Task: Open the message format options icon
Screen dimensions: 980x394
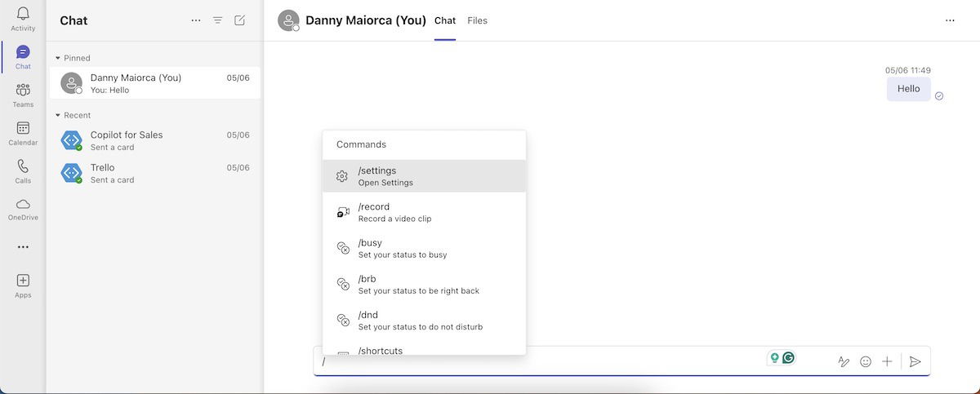Action: [844, 361]
